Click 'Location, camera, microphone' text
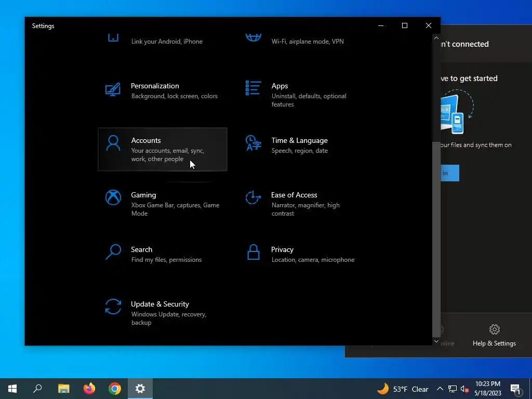The width and height of the screenshot is (532, 399). pyautogui.click(x=313, y=260)
